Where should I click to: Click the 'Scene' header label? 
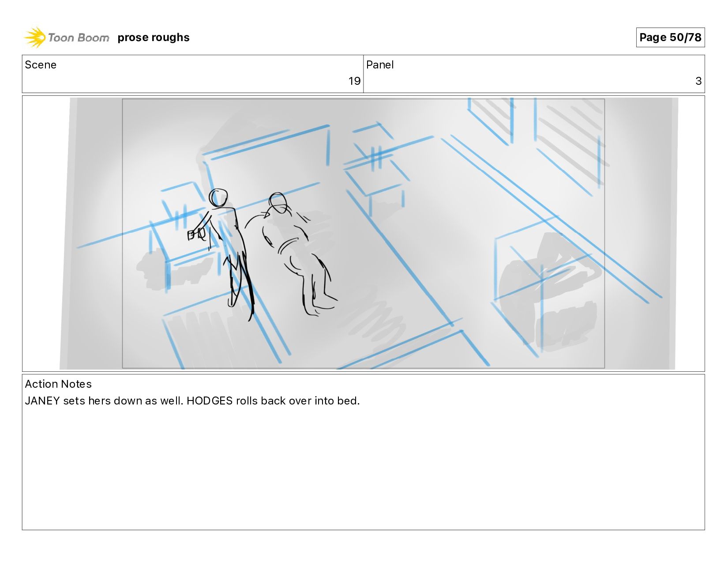(41, 65)
